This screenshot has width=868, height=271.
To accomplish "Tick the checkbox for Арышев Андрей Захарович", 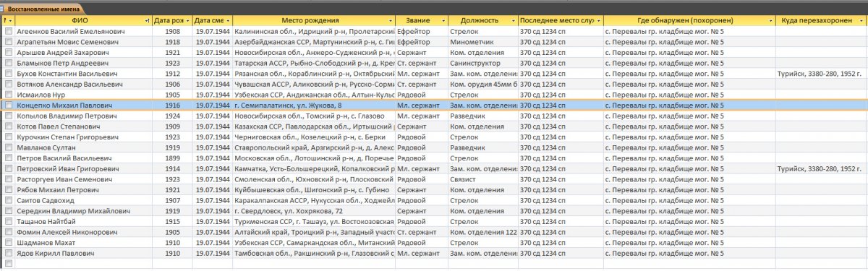I will coord(8,53).
